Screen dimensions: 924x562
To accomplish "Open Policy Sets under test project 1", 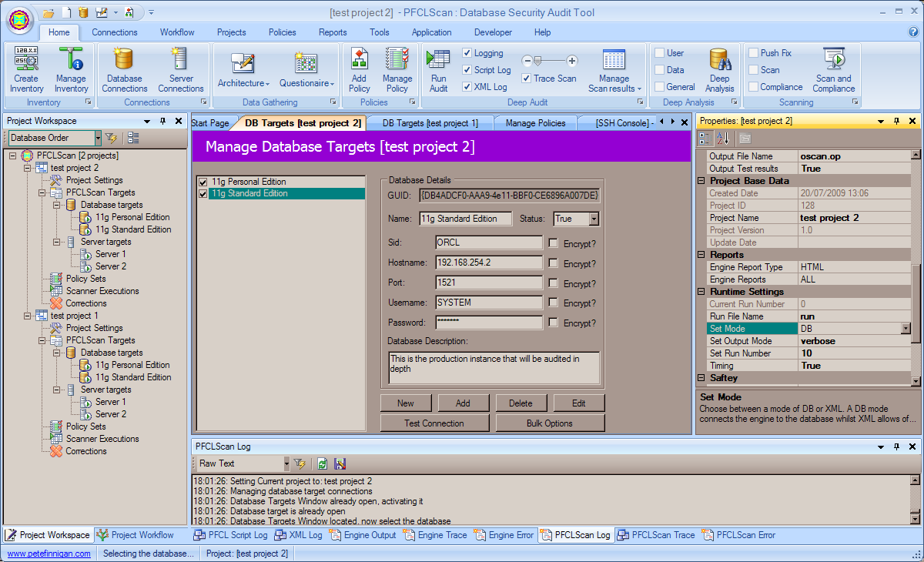I will coord(85,427).
